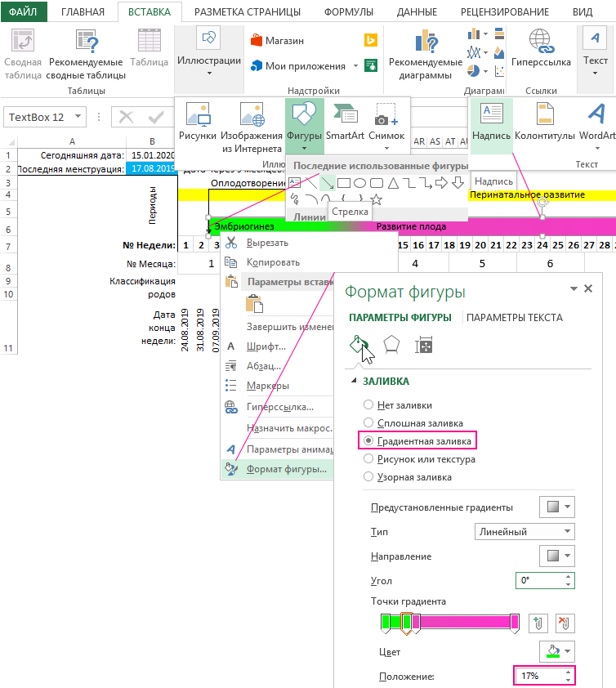Open ПАРАМЕТРЫ ТЕКСТА tab in panel
This screenshot has width=616, height=688.
(514, 318)
